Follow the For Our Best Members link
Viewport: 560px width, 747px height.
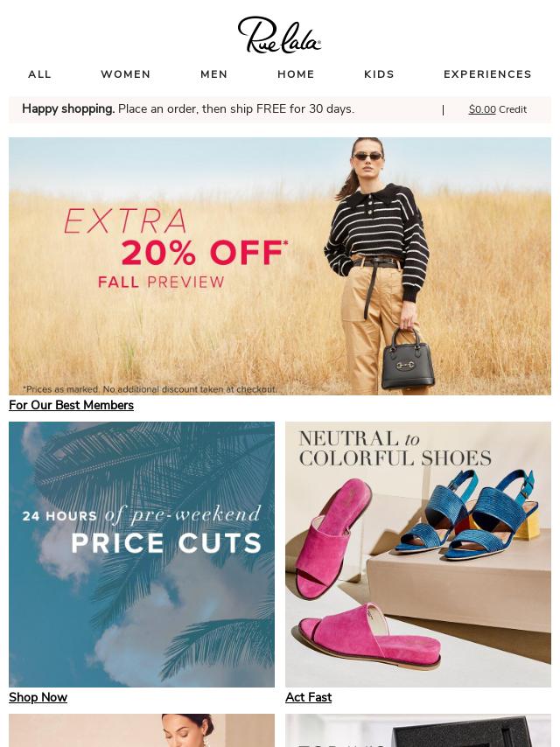pos(71,405)
